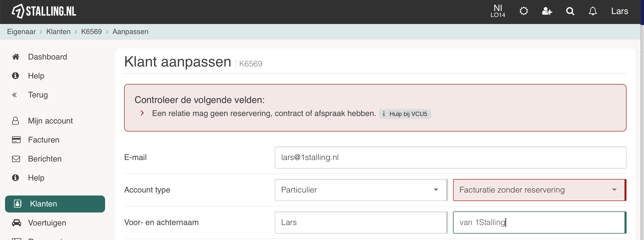Open the settings gear icon in header

pos(523,11)
